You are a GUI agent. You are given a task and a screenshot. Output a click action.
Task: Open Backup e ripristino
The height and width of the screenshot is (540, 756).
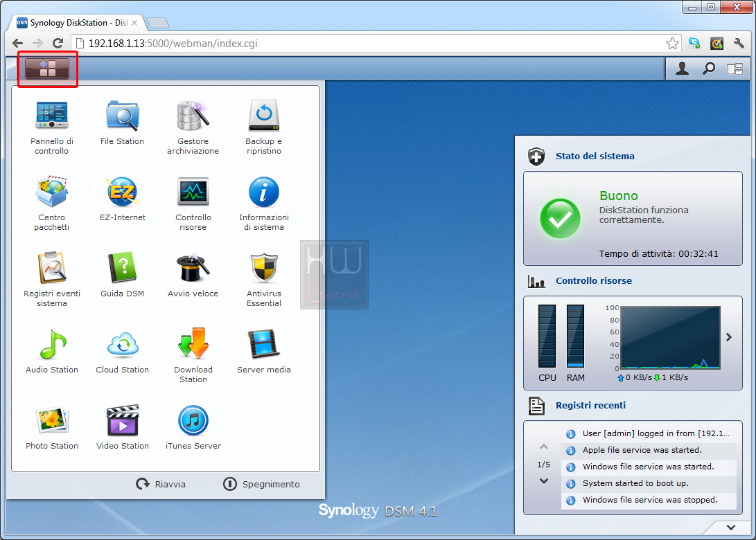264,127
